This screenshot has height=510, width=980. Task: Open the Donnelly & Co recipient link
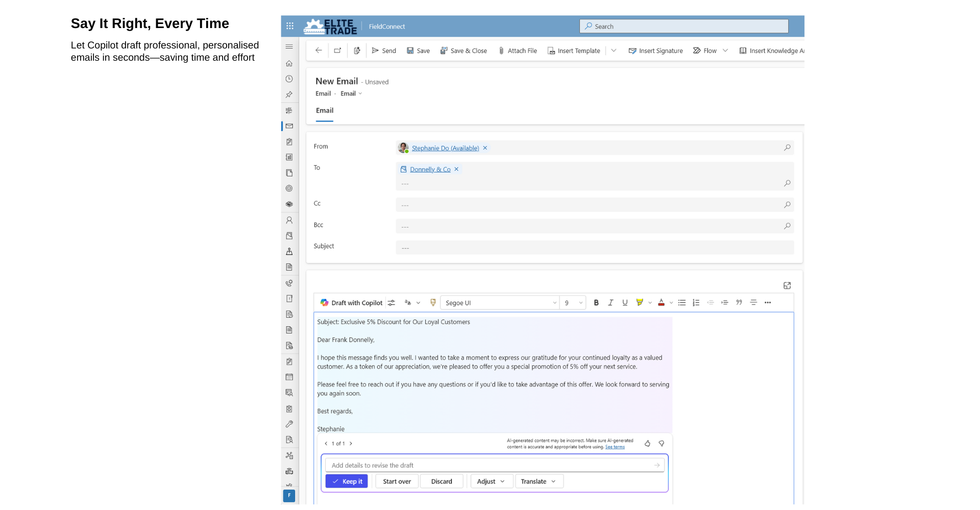tap(430, 169)
